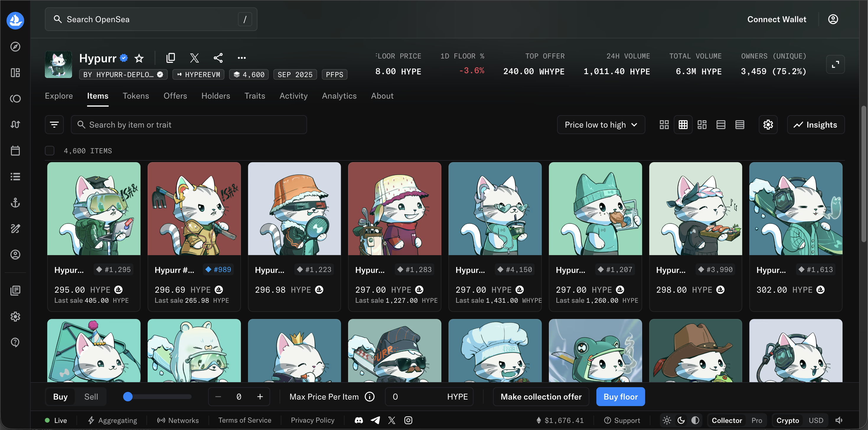Favorite Hypurr with the star icon

click(x=139, y=58)
